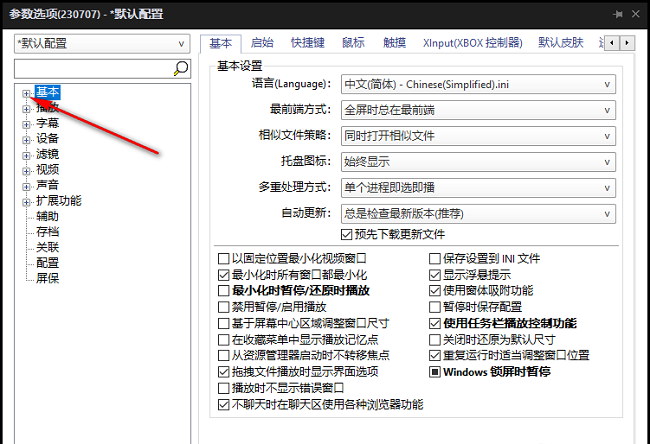Close the preferences window

[x=635, y=14]
